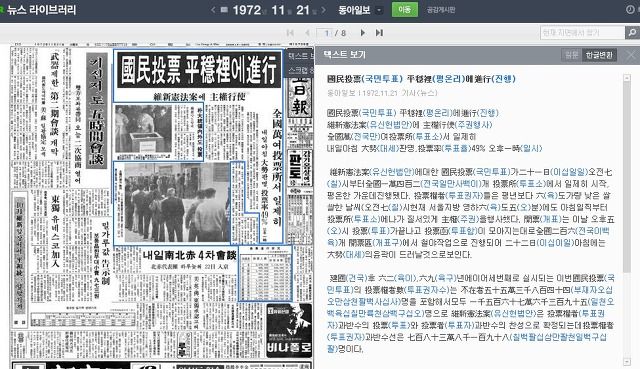
Task: Click the green 이동 button
Action: (404, 10)
